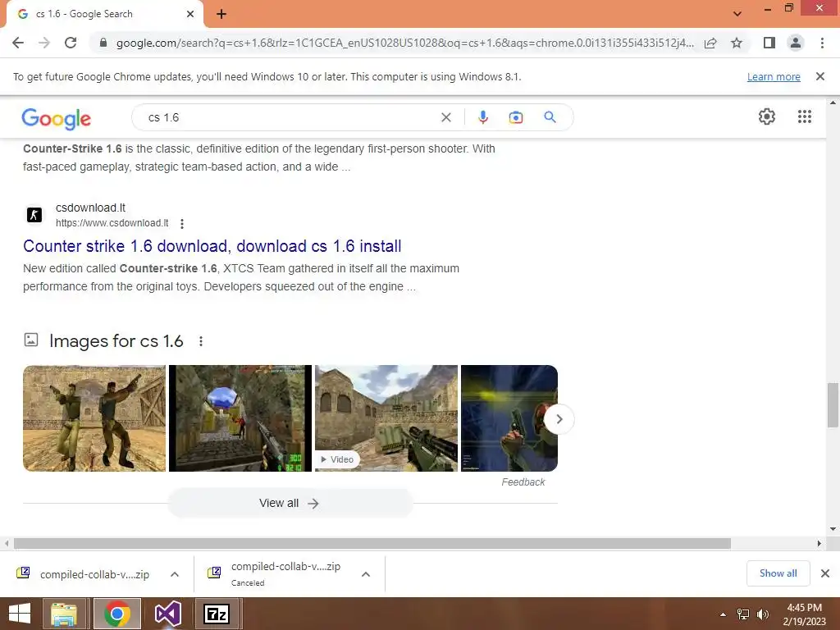Click the horizontal scrollbar right arrow
Image resolution: width=840 pixels, height=630 pixels.
click(819, 543)
